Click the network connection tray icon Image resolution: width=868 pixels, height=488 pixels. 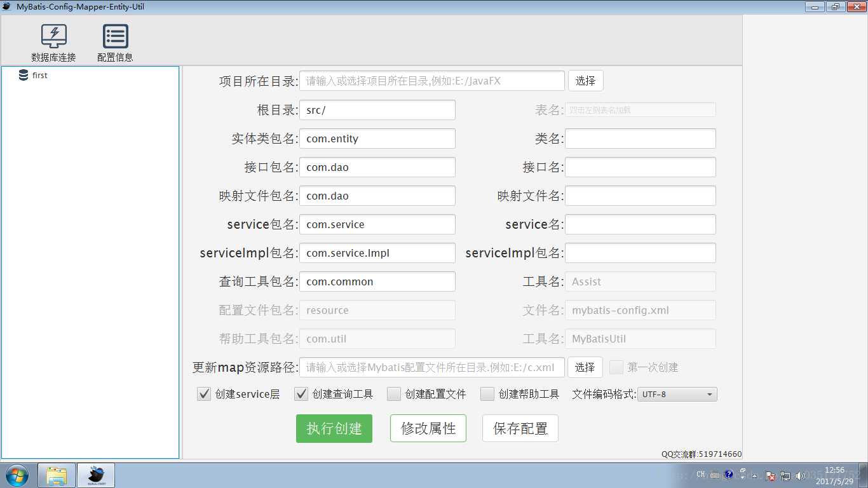pyautogui.click(x=785, y=475)
